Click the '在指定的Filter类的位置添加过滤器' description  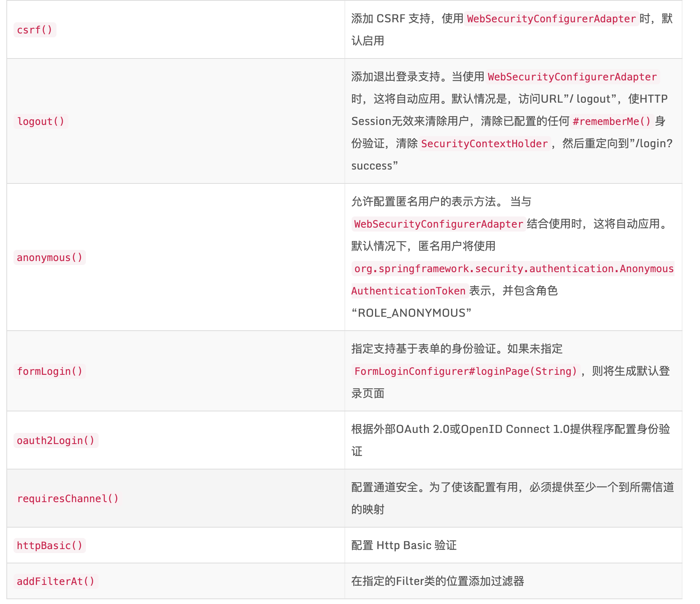coord(437,581)
